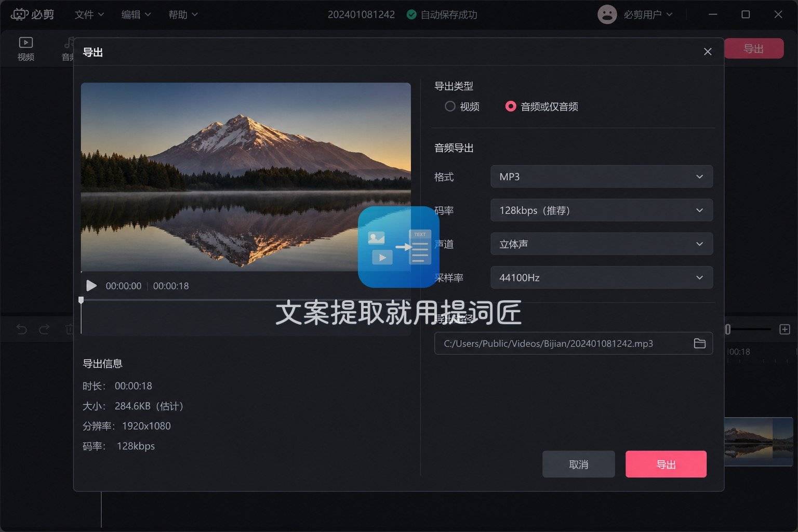798x532 pixels.
Task: Minimize the 必剪 window
Action: click(713, 15)
